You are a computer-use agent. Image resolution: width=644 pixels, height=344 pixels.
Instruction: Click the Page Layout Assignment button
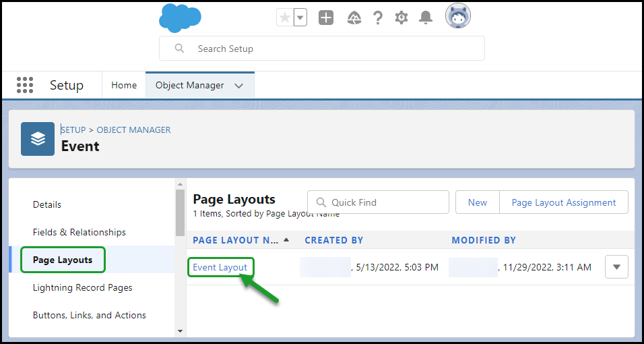pos(564,202)
